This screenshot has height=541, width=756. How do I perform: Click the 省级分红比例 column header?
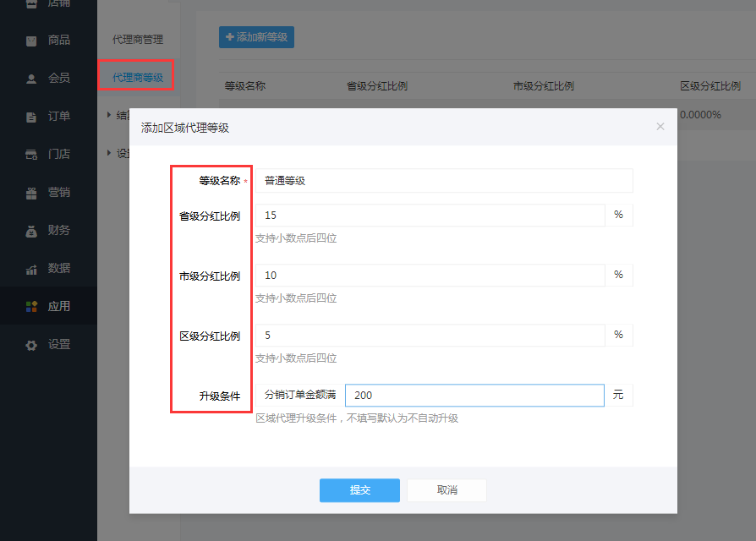(376, 86)
